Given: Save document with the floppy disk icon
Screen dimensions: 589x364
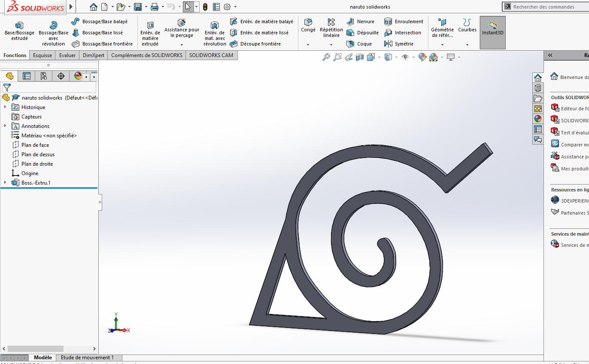Looking at the screenshot, I should pyautogui.click(x=138, y=7).
